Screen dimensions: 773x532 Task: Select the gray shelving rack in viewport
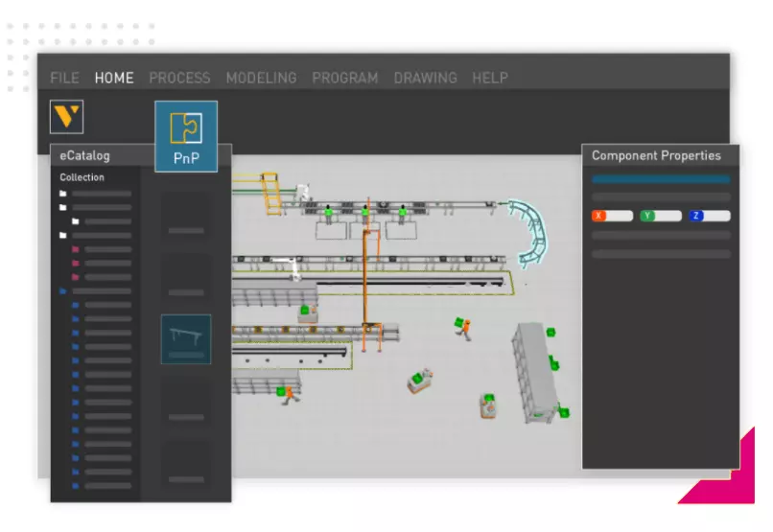pyautogui.click(x=536, y=372)
